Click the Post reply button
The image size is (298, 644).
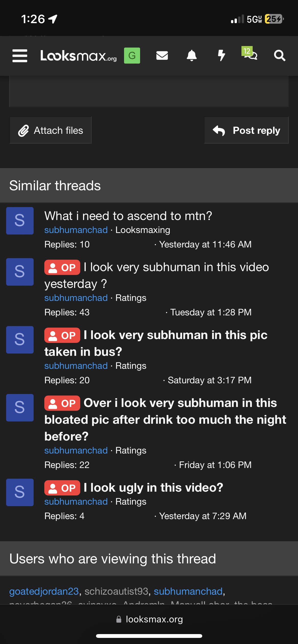(x=246, y=130)
